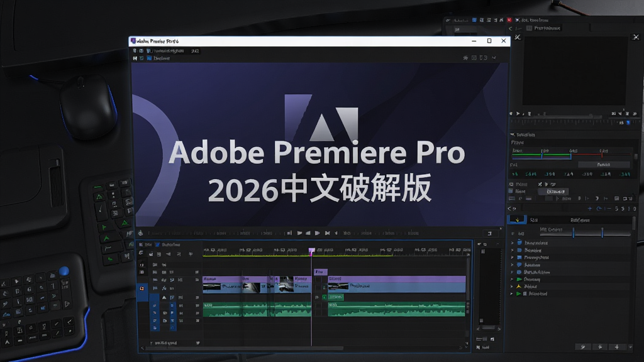
Task: Click the crossed-arrows icon at the dark monitor's top left
Action: pos(518,37)
